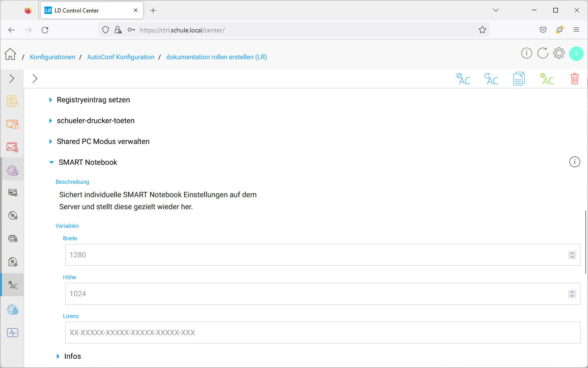Click the Lizenz key field
The height and width of the screenshot is (368, 588).
[323, 332]
